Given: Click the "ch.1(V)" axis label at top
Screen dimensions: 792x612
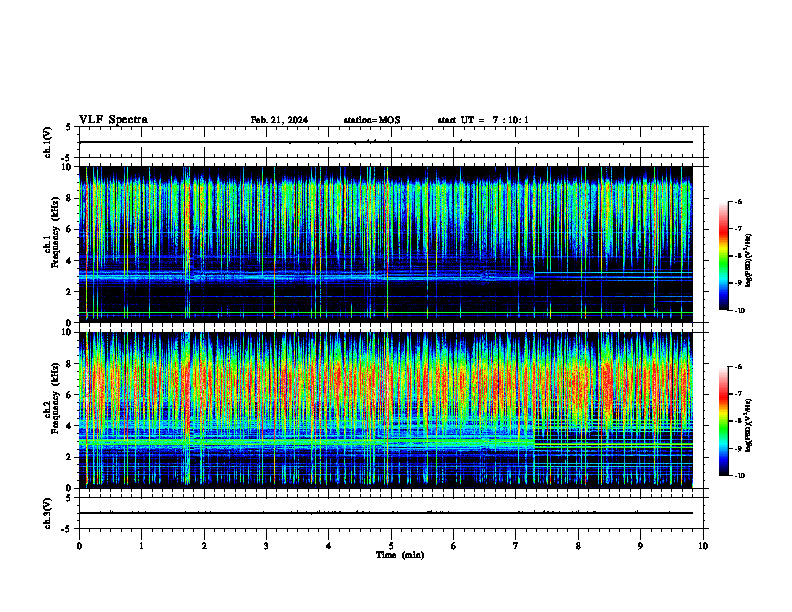Looking at the screenshot, I should [x=47, y=142].
